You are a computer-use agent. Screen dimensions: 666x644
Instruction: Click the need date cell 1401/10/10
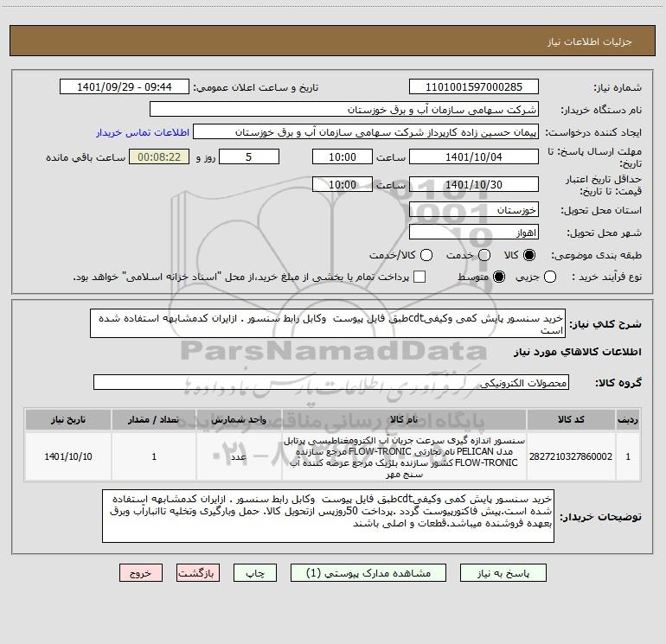(x=68, y=456)
